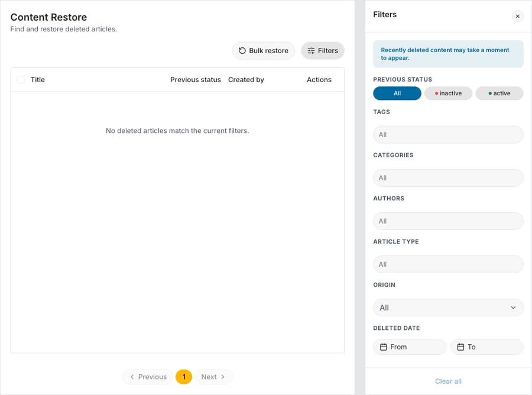Pick the deleted date To field

(x=486, y=347)
